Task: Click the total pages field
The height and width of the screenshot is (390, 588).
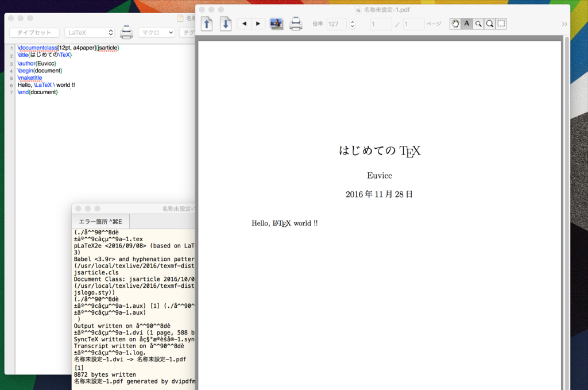Action: pos(413,24)
